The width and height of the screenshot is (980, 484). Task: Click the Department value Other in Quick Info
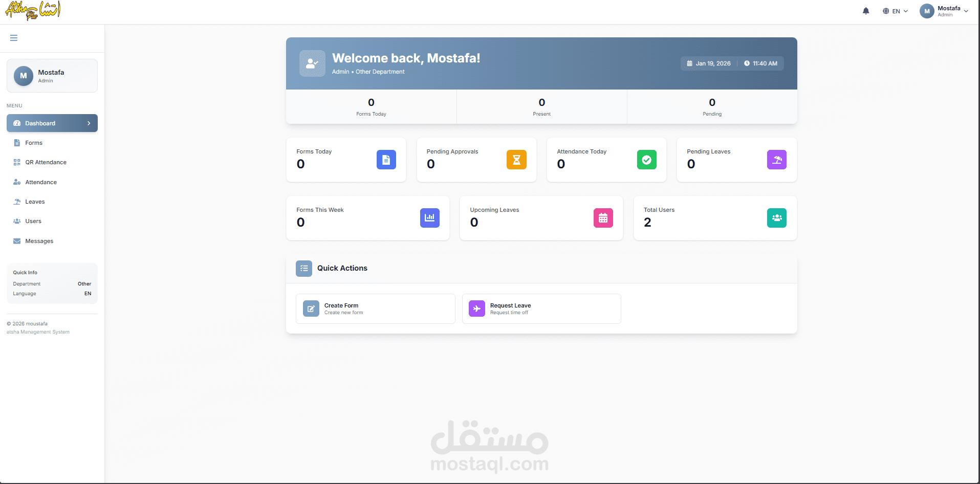[x=84, y=284]
